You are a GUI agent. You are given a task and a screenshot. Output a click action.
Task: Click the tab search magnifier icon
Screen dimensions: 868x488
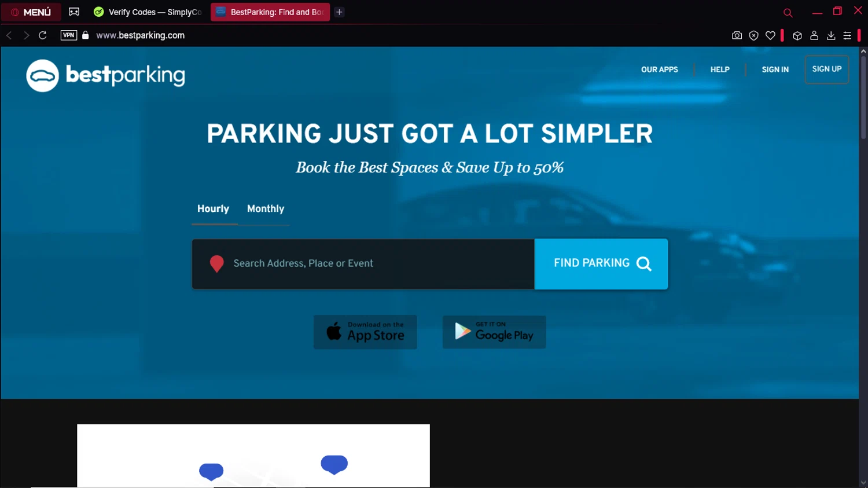[x=788, y=13]
